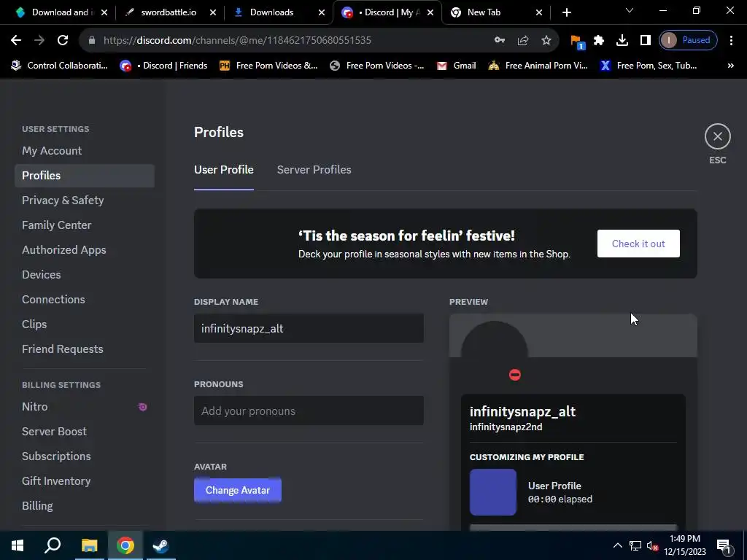Open Server Boost settings
Screen dimensions: 747x560
coord(85,432)
